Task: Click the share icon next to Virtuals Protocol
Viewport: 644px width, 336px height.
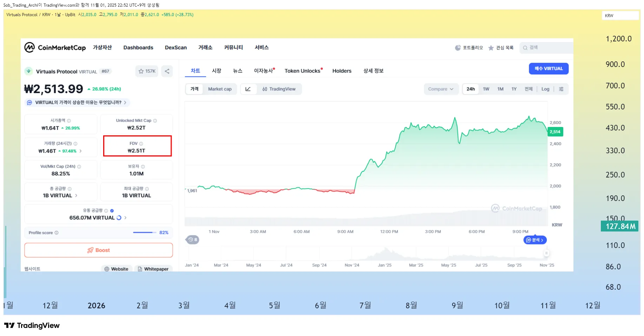Action: [x=167, y=71]
